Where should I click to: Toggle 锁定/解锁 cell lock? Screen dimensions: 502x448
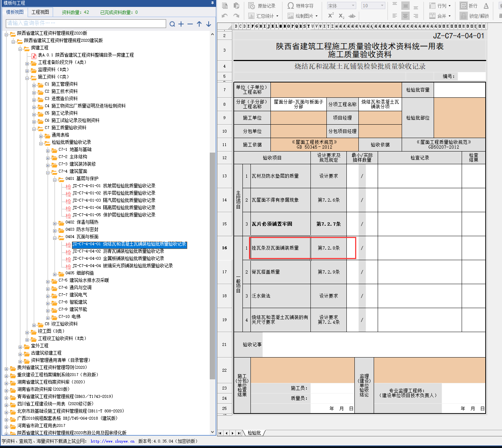pyautogui.click(x=474, y=16)
